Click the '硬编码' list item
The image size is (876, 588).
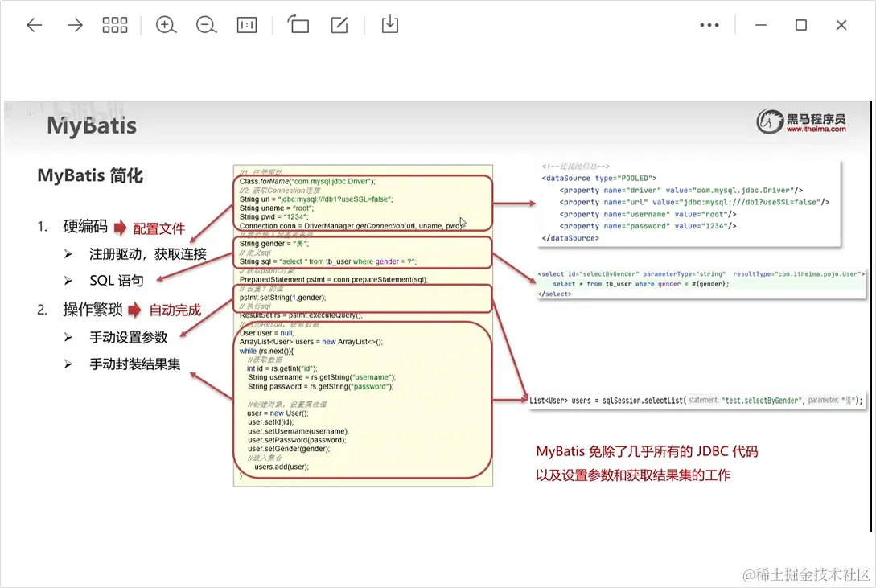point(85,226)
